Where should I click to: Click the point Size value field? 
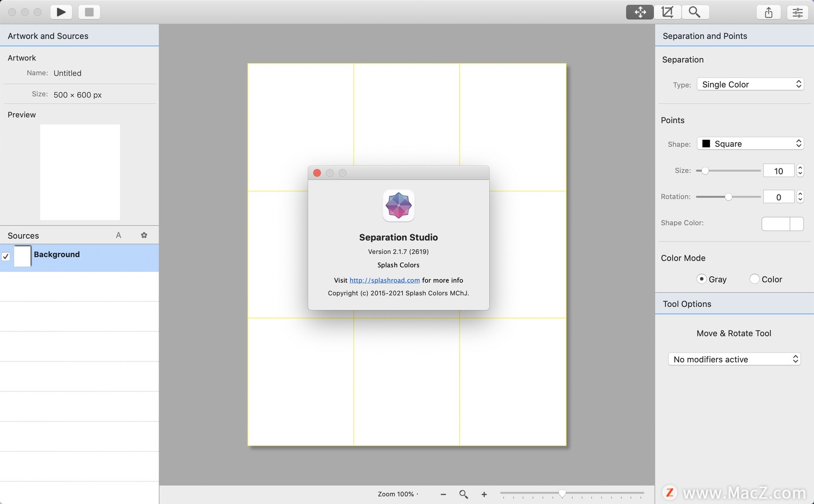click(778, 171)
